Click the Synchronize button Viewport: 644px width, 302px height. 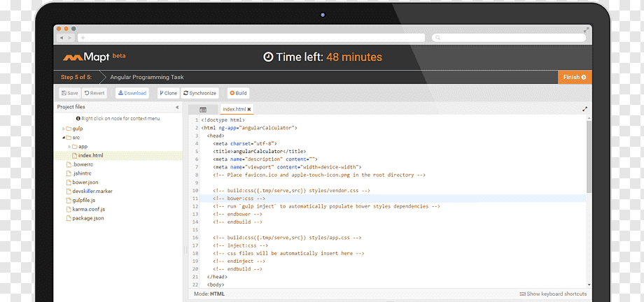(199, 93)
